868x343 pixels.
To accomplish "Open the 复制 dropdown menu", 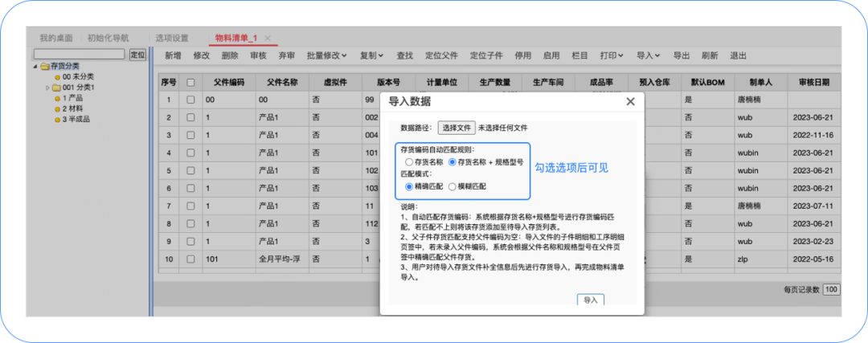I will click(371, 55).
